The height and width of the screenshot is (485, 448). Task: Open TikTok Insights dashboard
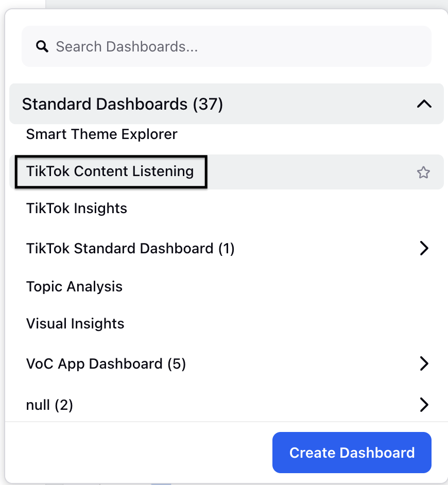click(76, 208)
